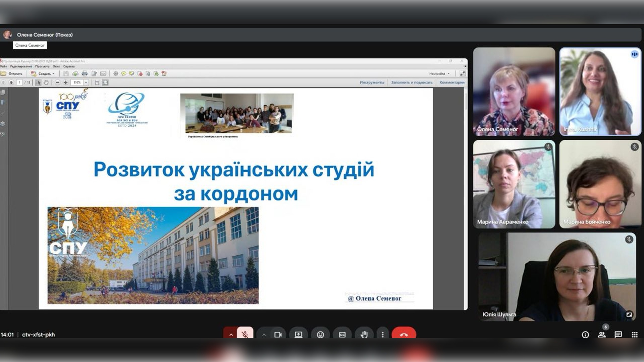Click the present screen icon
644x362 pixels.
click(x=298, y=335)
